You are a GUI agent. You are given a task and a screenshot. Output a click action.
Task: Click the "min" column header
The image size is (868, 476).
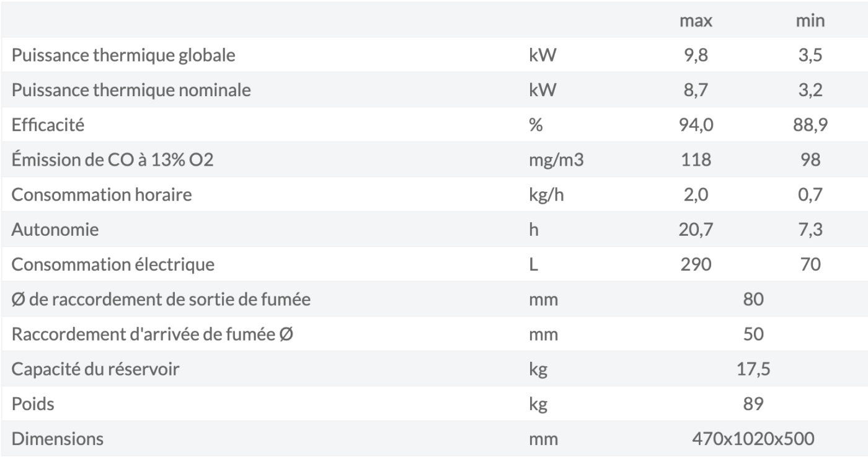(x=810, y=20)
